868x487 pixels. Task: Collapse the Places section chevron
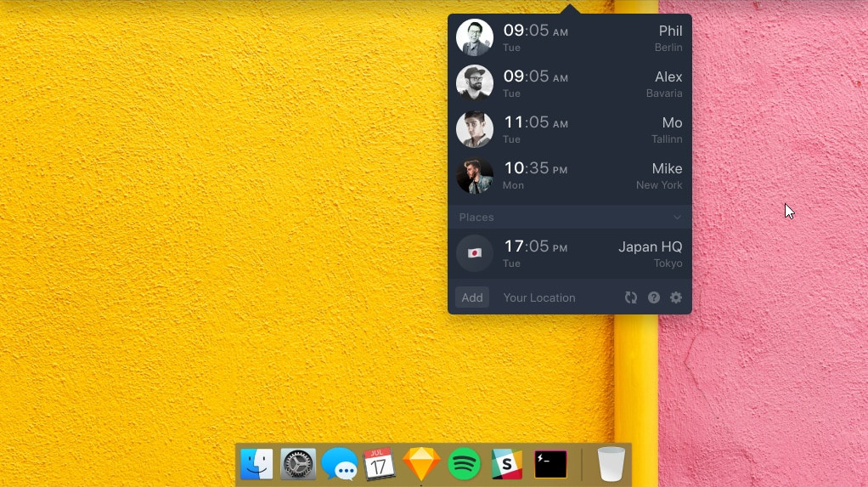click(677, 218)
